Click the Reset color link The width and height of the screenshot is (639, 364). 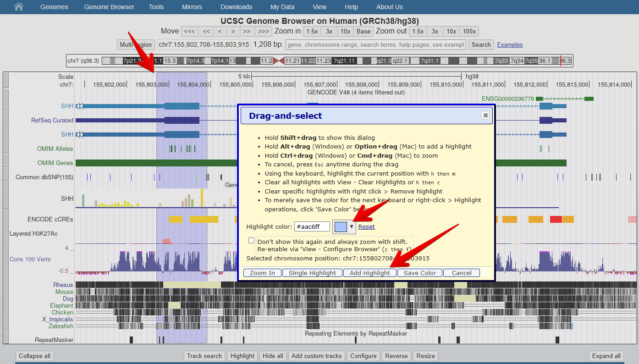tap(366, 227)
